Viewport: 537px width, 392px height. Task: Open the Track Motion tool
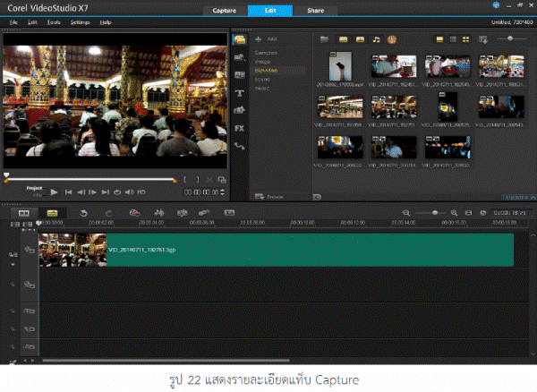[x=204, y=213]
